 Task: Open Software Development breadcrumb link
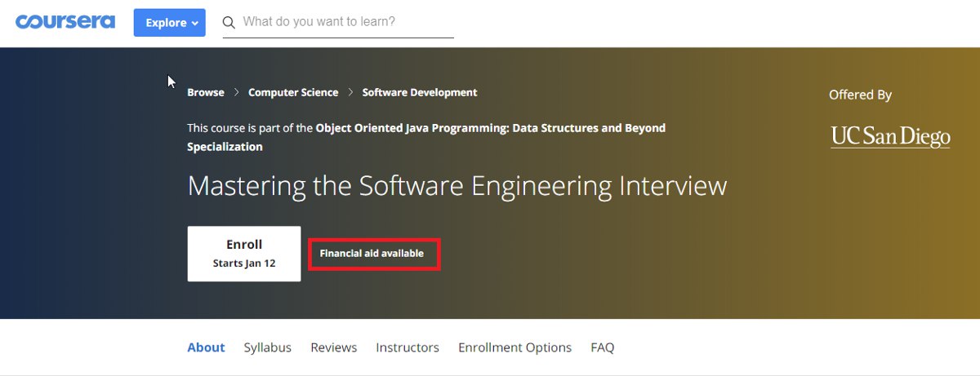420,93
